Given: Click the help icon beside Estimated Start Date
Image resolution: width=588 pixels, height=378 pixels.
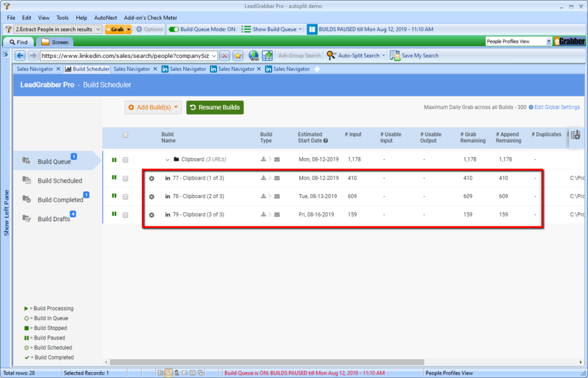Looking at the screenshot, I should tap(326, 141).
